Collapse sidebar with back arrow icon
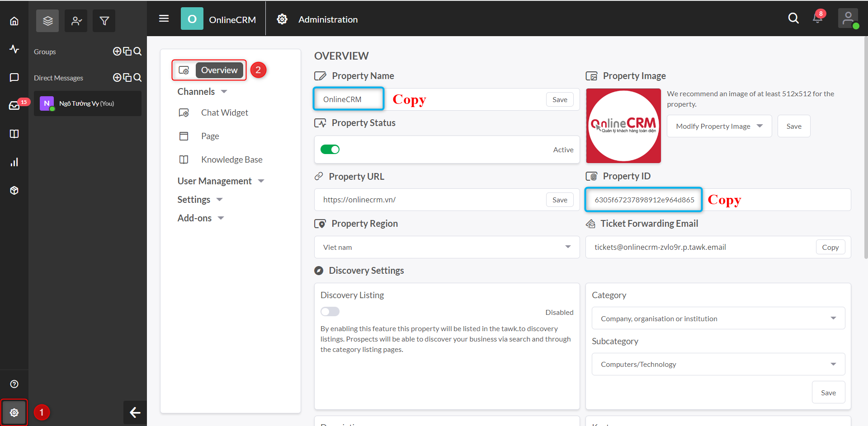Viewport: 868px width, 426px height. [135, 412]
